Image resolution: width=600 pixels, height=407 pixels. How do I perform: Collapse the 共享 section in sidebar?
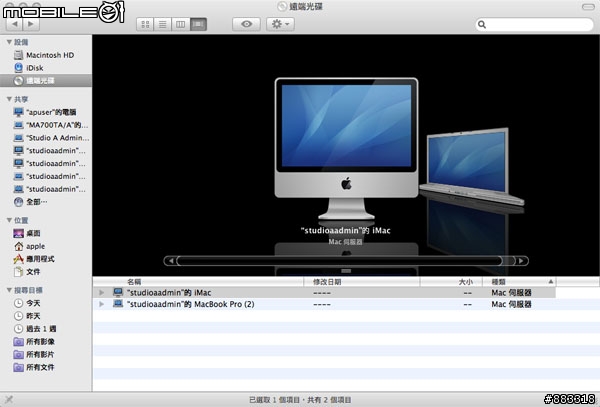9,99
